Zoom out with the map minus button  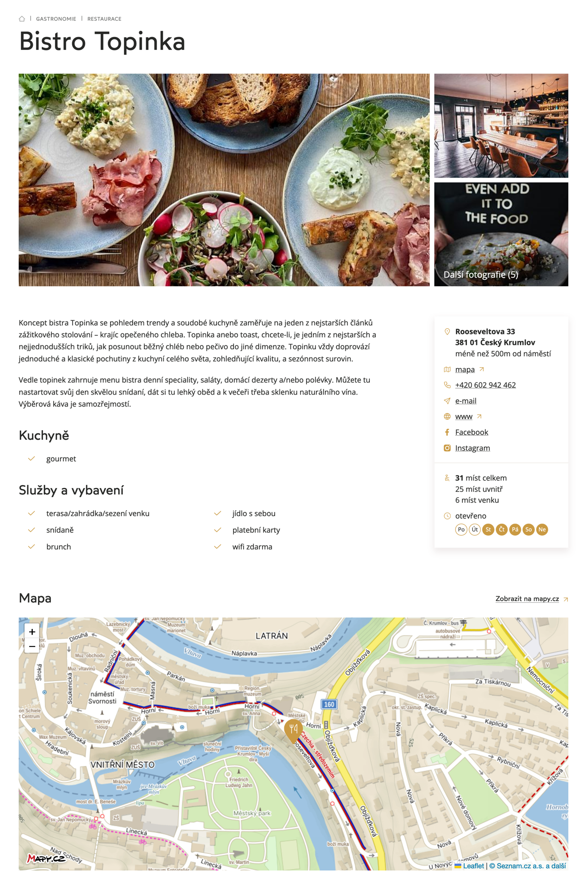tap(32, 646)
